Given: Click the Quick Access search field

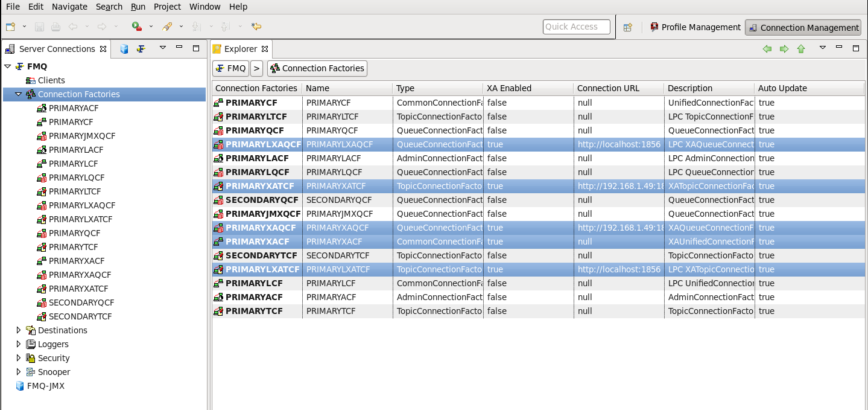Looking at the screenshot, I should click(x=576, y=27).
